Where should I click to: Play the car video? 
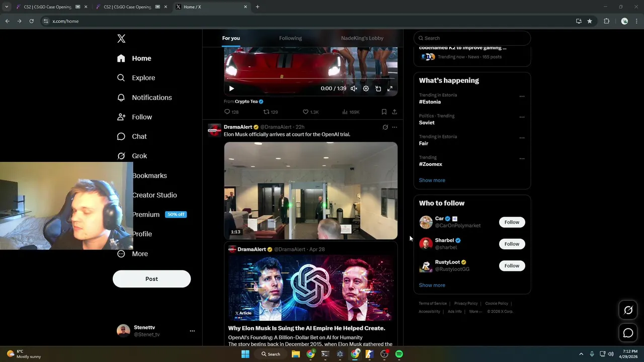point(231,88)
